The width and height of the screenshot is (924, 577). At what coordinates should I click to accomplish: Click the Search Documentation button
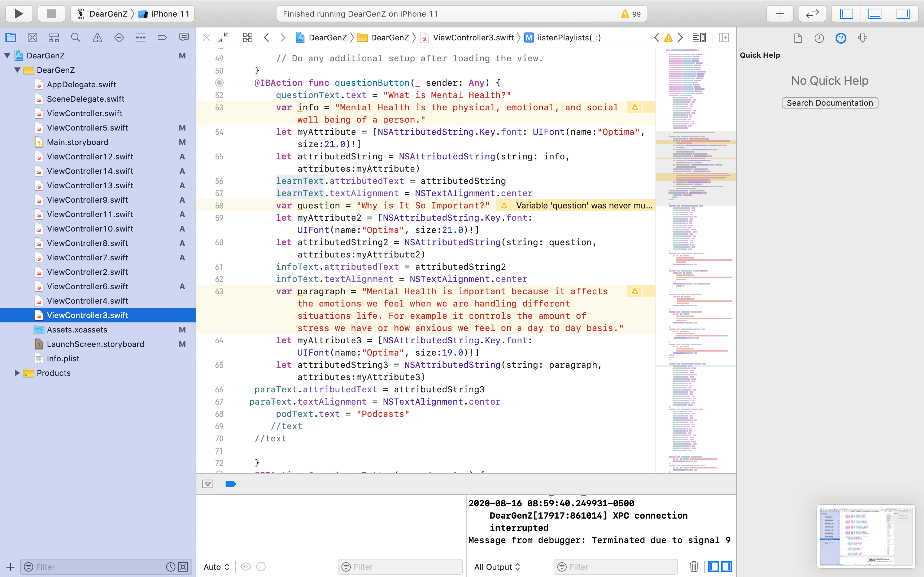[x=830, y=103]
